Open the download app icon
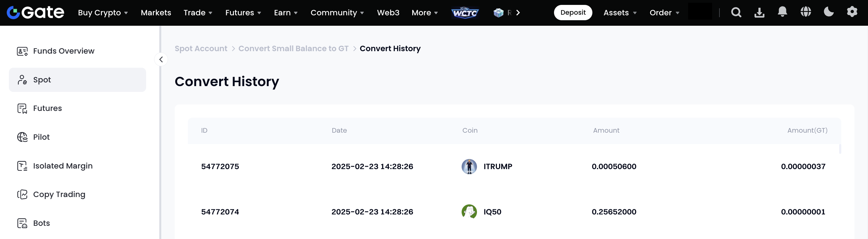 (x=759, y=13)
